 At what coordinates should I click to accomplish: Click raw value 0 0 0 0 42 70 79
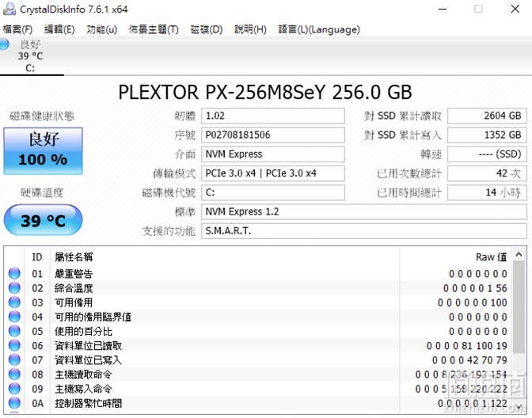(x=469, y=360)
